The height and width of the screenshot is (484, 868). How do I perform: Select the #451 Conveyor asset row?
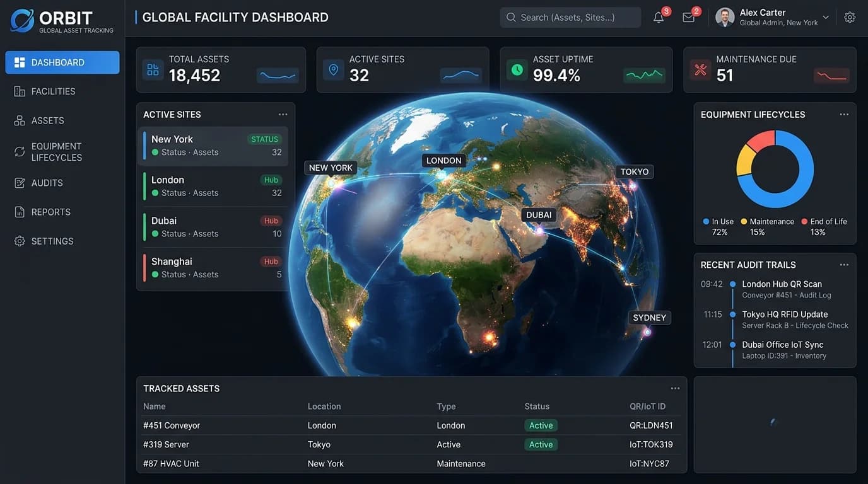[x=411, y=425]
